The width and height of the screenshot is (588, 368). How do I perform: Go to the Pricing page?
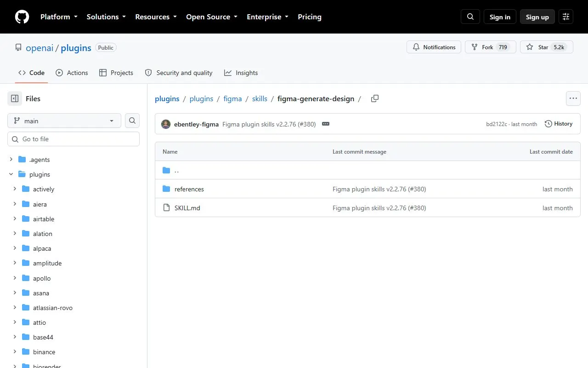pos(310,17)
